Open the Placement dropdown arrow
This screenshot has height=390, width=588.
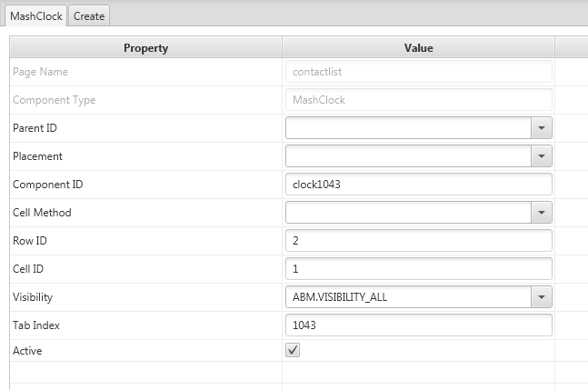coord(542,156)
